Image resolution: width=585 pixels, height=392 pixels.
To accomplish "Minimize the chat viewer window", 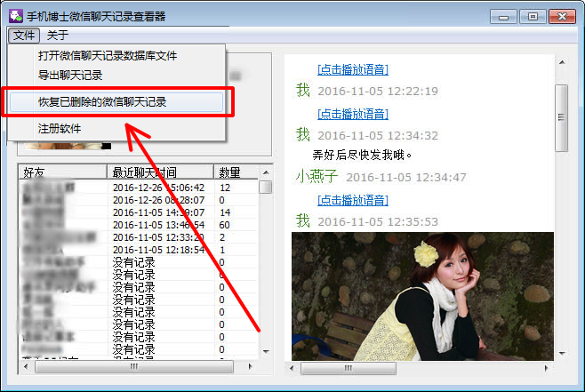I will (503, 17).
